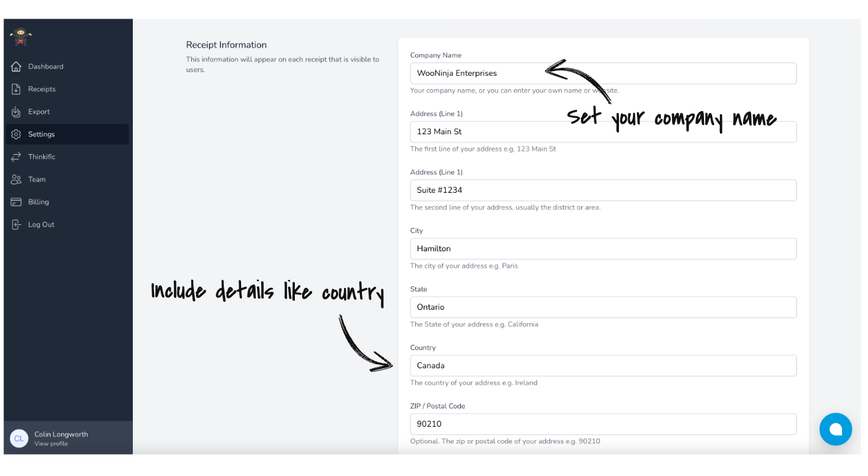Click the Billing card icon
Viewport: 868px width, 476px height.
coord(17,202)
